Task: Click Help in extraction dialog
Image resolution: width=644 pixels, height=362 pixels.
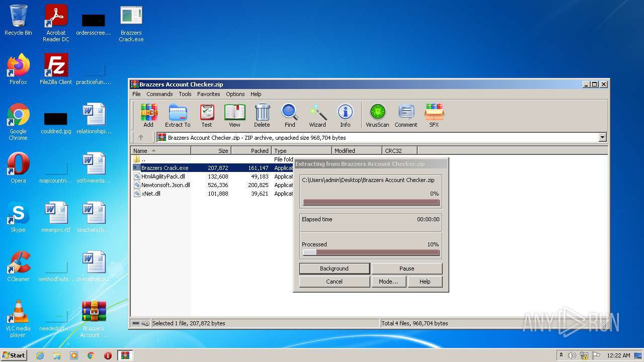Action: tap(425, 282)
